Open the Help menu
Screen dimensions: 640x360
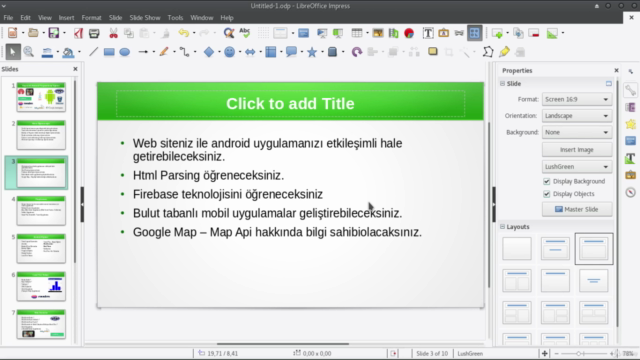(227, 18)
